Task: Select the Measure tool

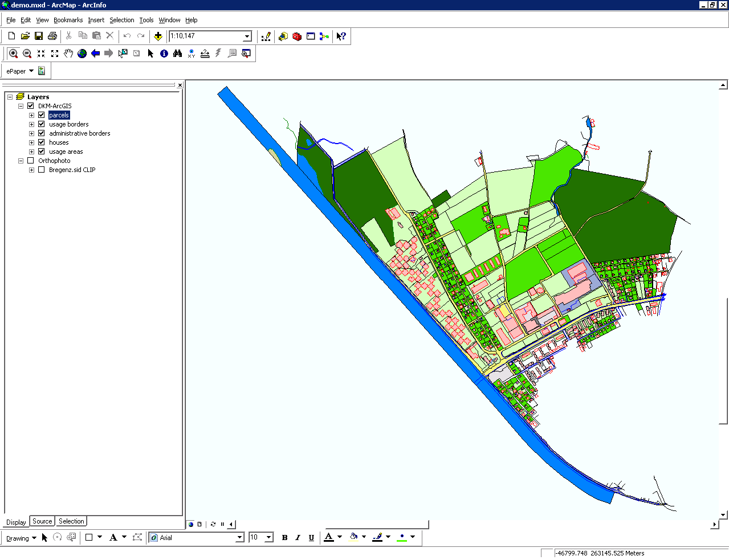Action: [205, 54]
